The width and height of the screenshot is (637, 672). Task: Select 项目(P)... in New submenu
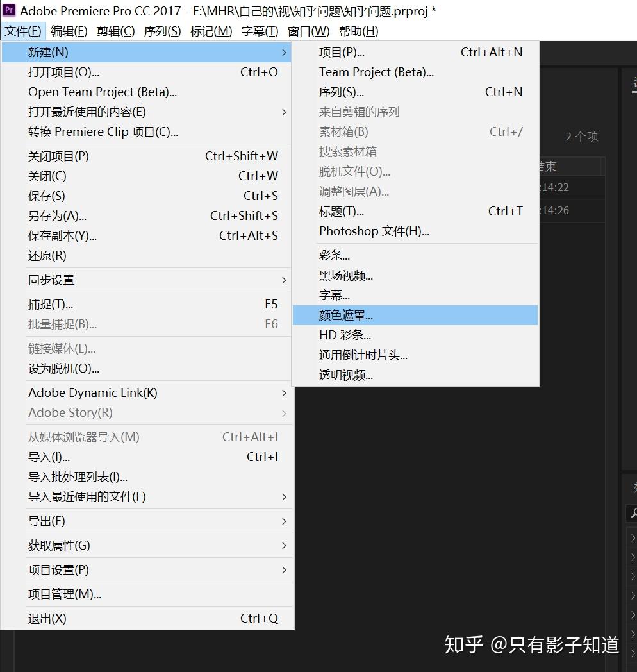pos(415,53)
